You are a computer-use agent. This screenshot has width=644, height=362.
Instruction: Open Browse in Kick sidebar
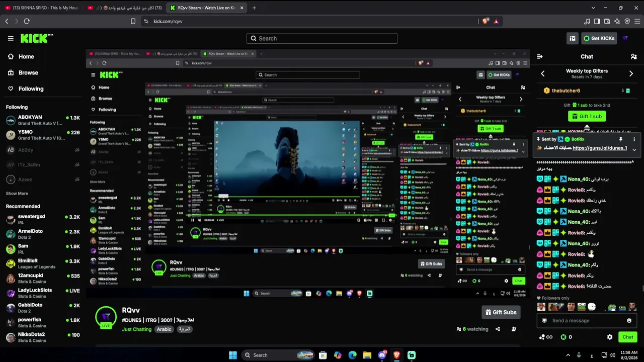tap(23, 72)
